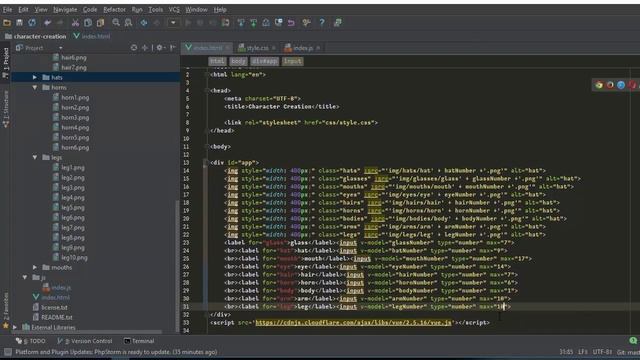
Task: Select index.js in project tree
Action: [61, 287]
